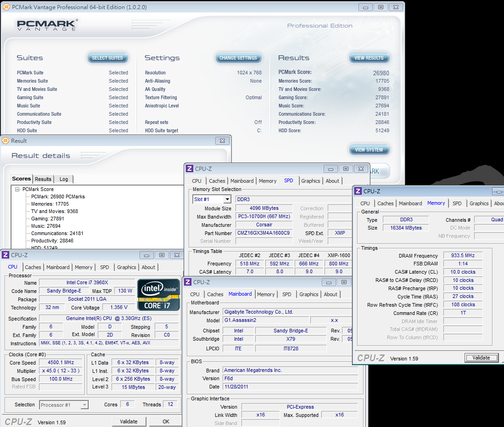Open SPD tab in CPU-Z Memory window

457,203
